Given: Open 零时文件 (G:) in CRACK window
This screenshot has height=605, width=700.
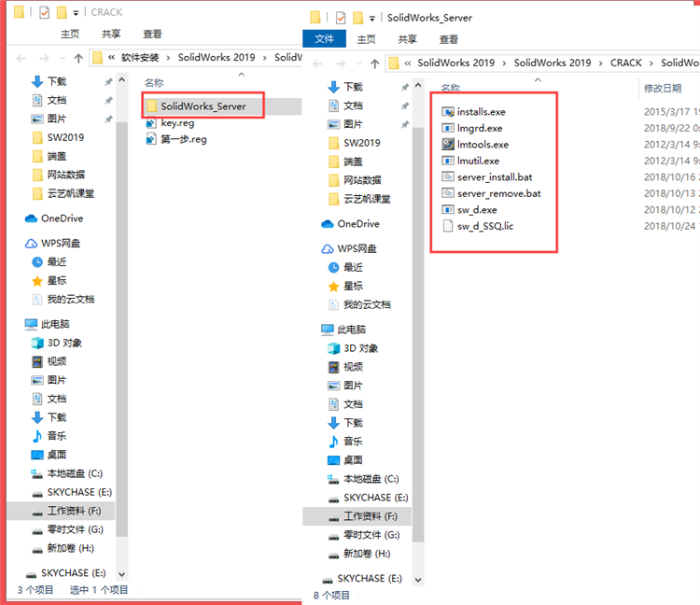Looking at the screenshot, I should (x=67, y=529).
